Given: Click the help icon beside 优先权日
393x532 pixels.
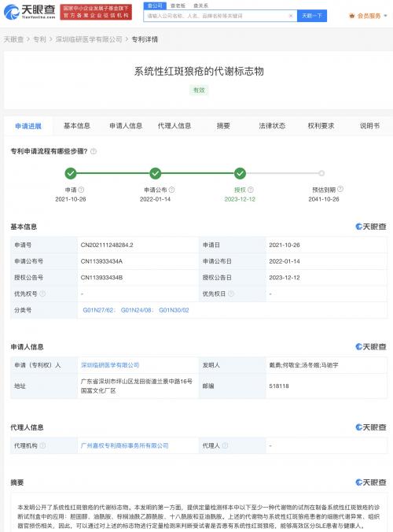Looking at the screenshot, I should 231,294.
